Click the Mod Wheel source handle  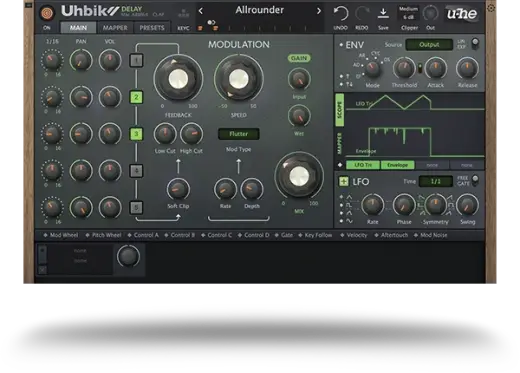pyautogui.click(x=45, y=235)
